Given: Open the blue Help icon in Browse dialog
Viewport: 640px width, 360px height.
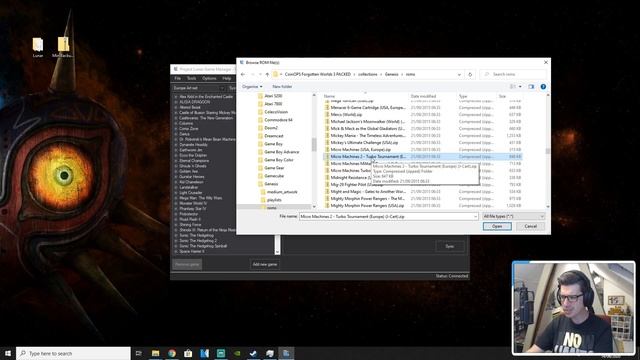Looking at the screenshot, I should coord(543,87).
